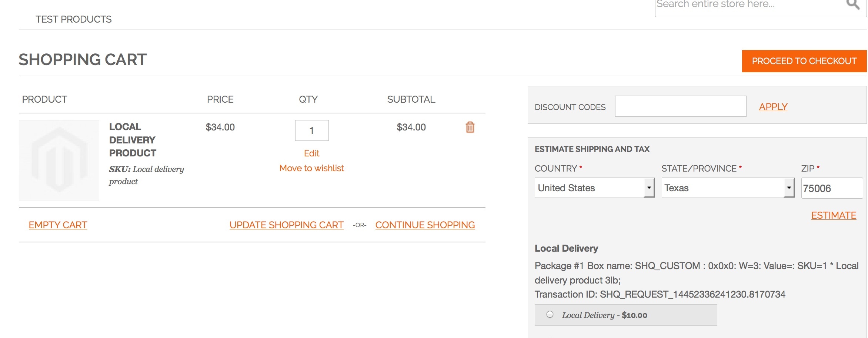Select Local Delivery $10.00 shipping option
868x338 pixels.
coord(550,315)
